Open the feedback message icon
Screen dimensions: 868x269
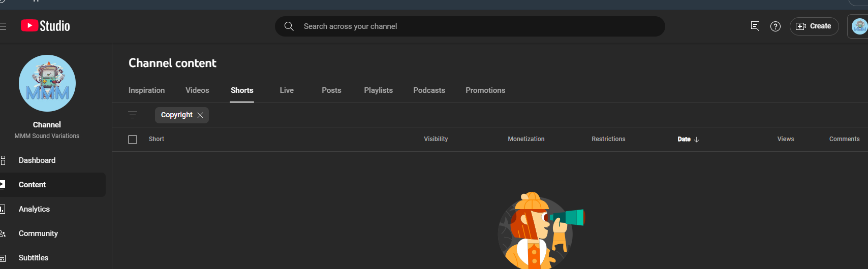pyautogui.click(x=755, y=26)
